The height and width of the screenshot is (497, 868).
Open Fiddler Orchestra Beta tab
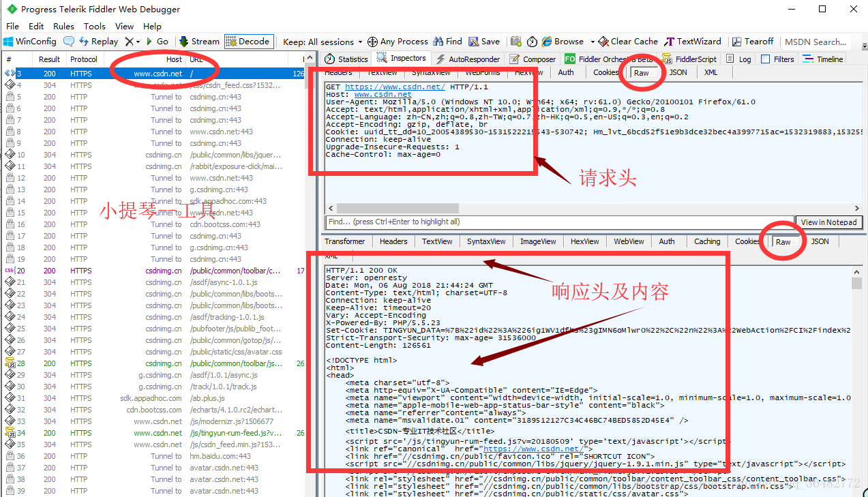click(x=609, y=59)
